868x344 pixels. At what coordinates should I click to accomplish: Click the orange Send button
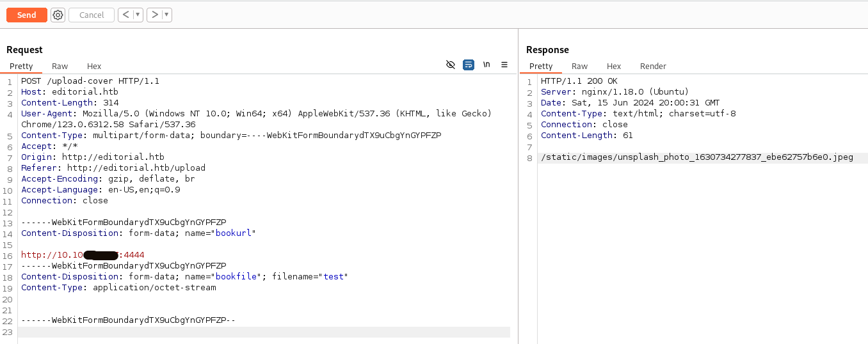point(27,15)
